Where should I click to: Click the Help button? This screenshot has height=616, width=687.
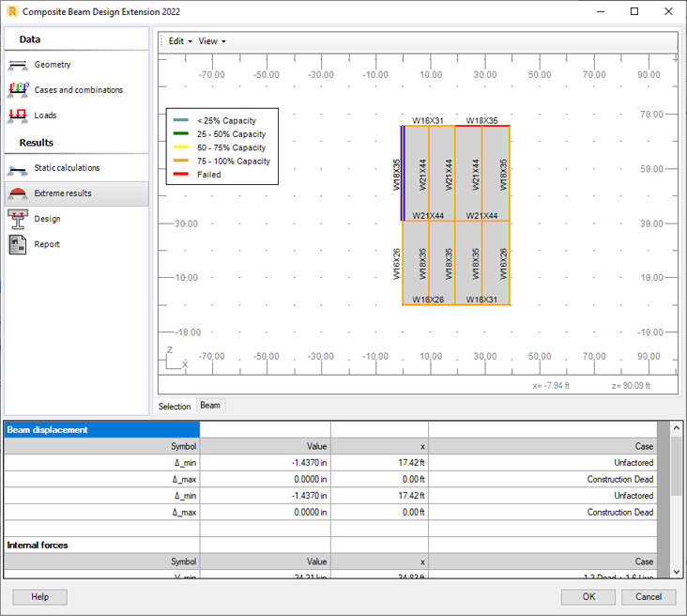(x=39, y=597)
